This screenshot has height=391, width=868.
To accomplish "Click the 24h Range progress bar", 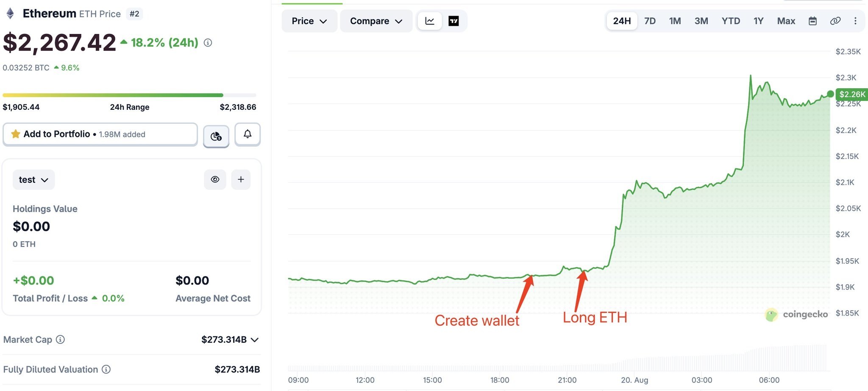I will tap(129, 95).
